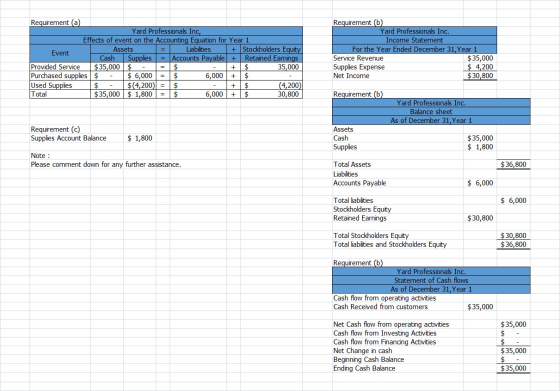This screenshot has width=560, height=391.
Task: Select the $35,000 Ending Cash Balance amount
Action: click(x=514, y=369)
